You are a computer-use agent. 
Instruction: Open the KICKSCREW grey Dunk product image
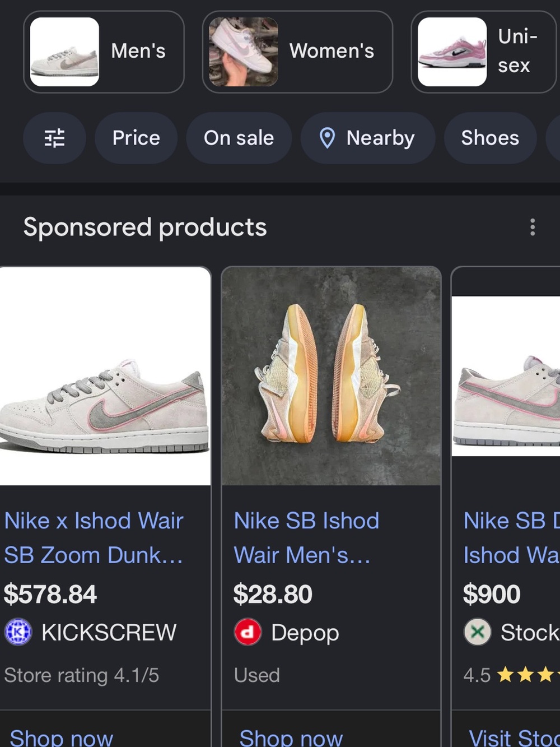coord(105,376)
